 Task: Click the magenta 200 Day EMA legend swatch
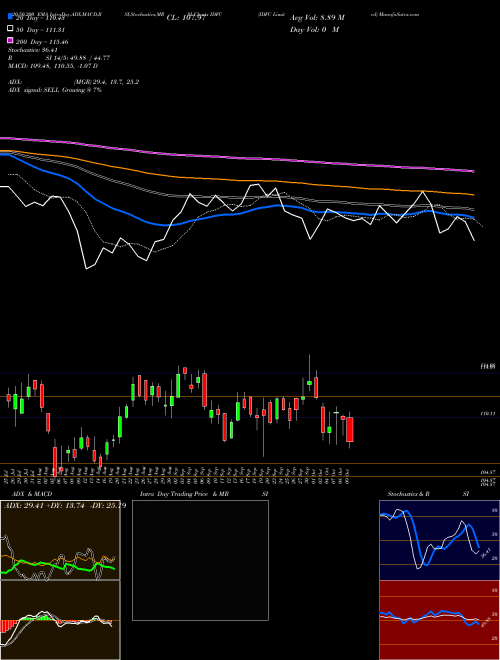click(10, 40)
